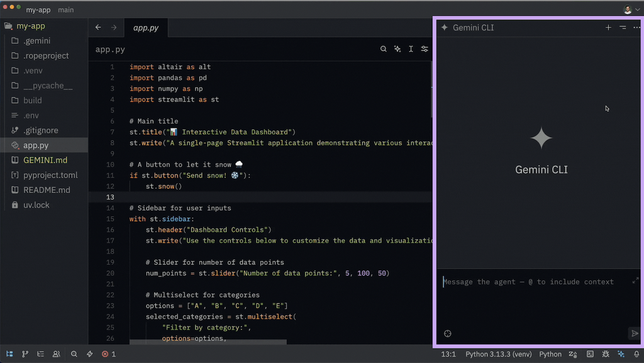Image resolution: width=644 pixels, height=363 pixels.
Task: Select the app.py editor tab
Action: (x=145, y=28)
